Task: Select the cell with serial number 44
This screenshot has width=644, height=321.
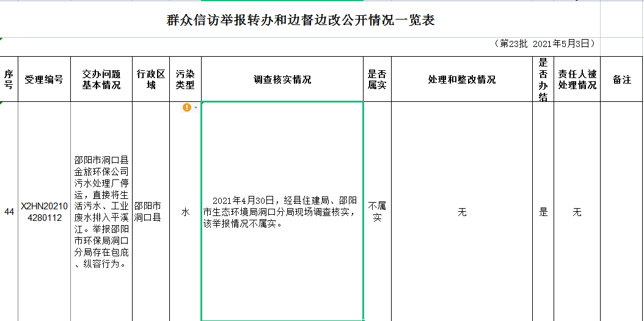Action: 9,212
